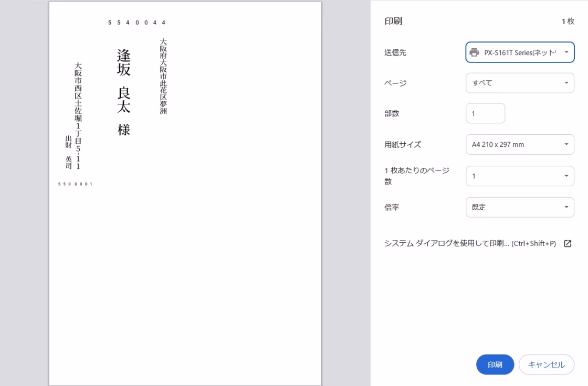Image resolution: width=588 pixels, height=386 pixels.
Task: Expand the 1枚あたりのページ数 dropdown
Action: 520,176
